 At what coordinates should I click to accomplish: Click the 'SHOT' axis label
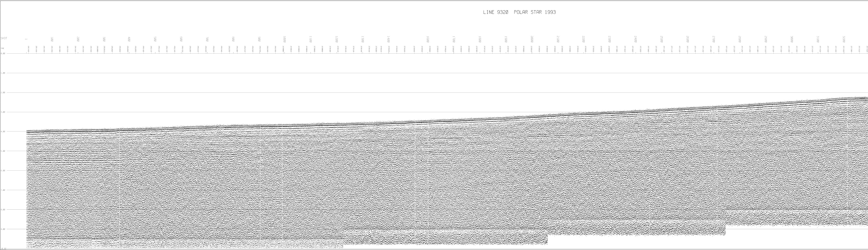pos(4,38)
